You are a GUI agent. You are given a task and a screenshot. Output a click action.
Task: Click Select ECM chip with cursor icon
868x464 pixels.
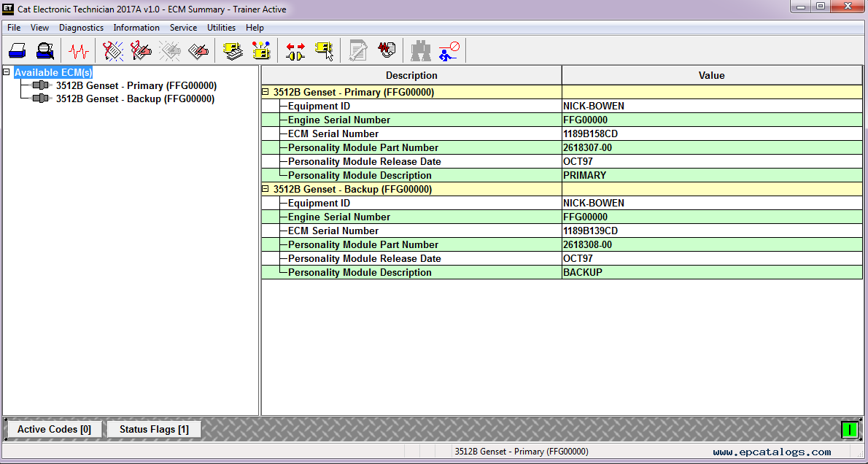[325, 52]
